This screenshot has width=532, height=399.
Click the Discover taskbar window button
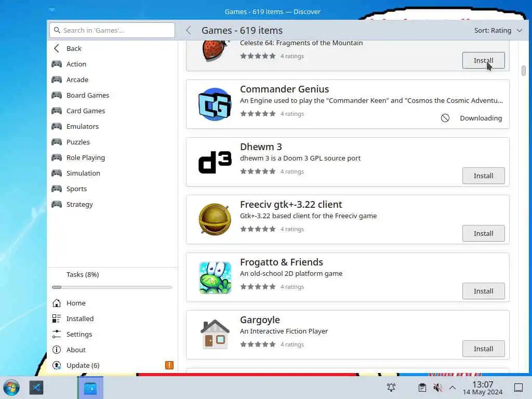coord(90,388)
